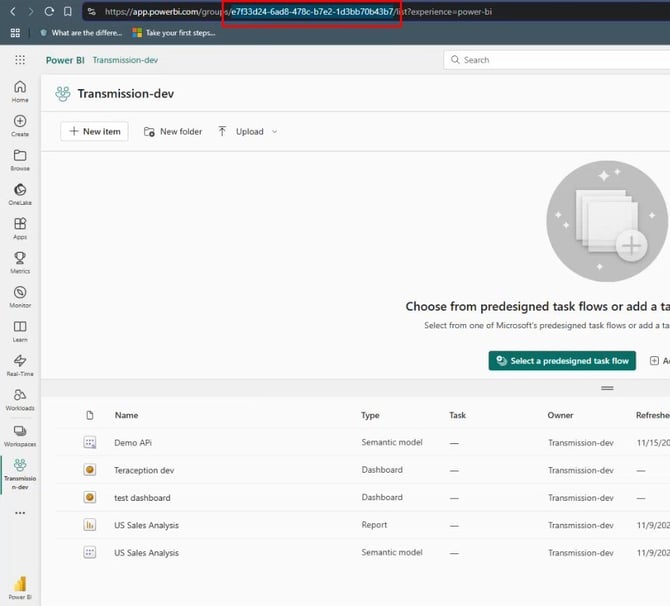670x606 pixels.
Task: Open Workloads in the sidebar
Action: pos(20,400)
